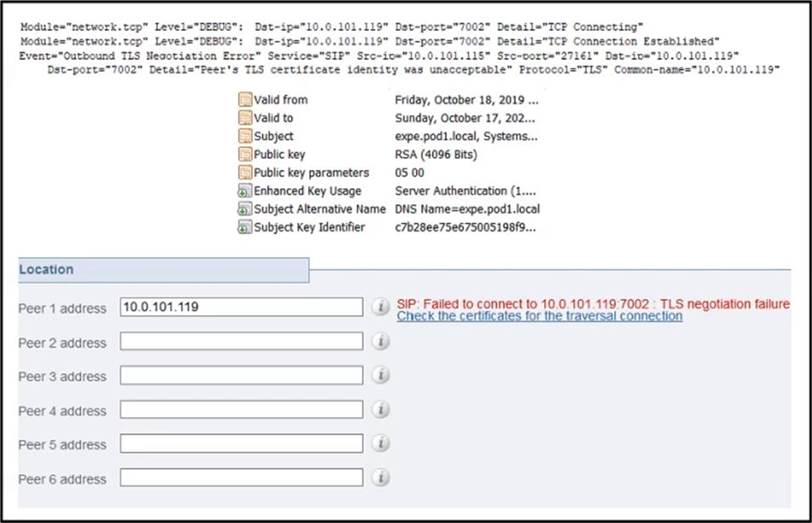The height and width of the screenshot is (523, 812).
Task: Focus the Peer 1 address field with 10.0.101.119
Action: (x=241, y=307)
